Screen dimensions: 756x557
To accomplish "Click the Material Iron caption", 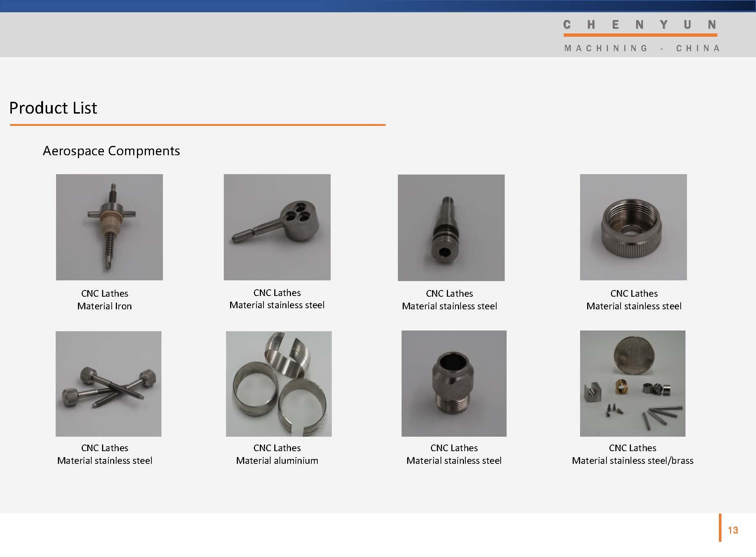I will (104, 306).
